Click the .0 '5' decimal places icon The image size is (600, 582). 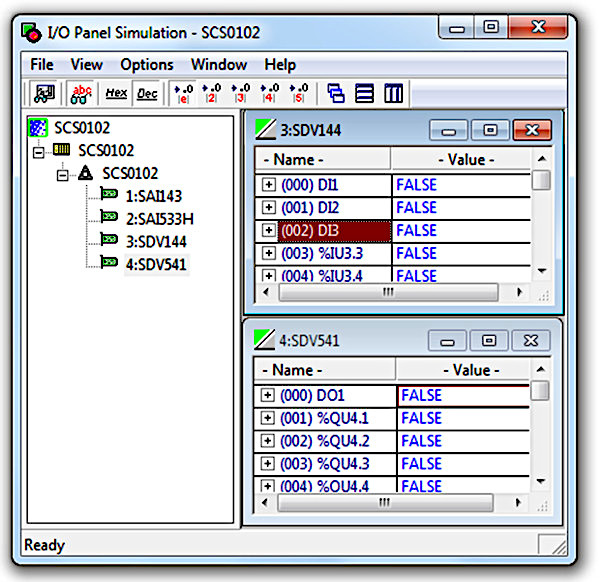click(x=298, y=94)
